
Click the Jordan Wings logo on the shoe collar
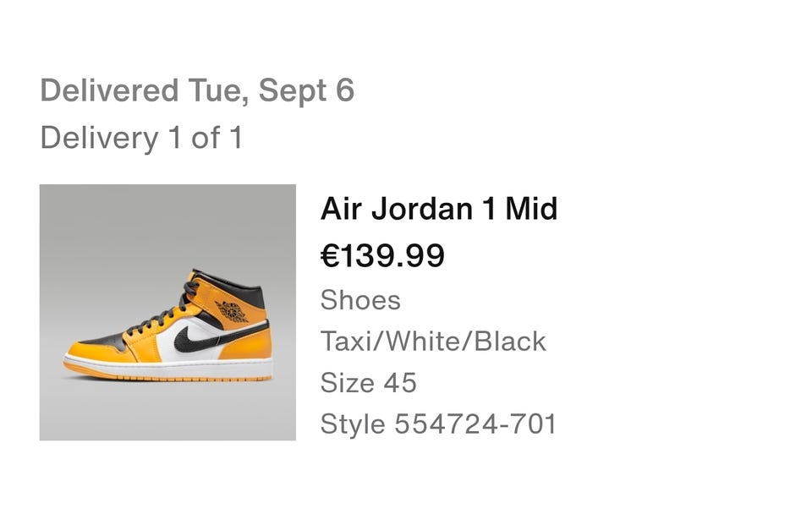coord(231,310)
